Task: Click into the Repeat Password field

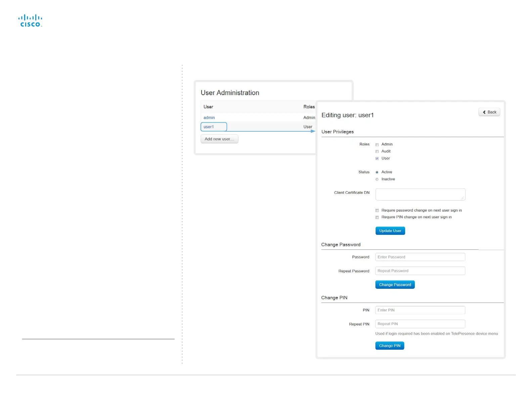Action: 420,271
